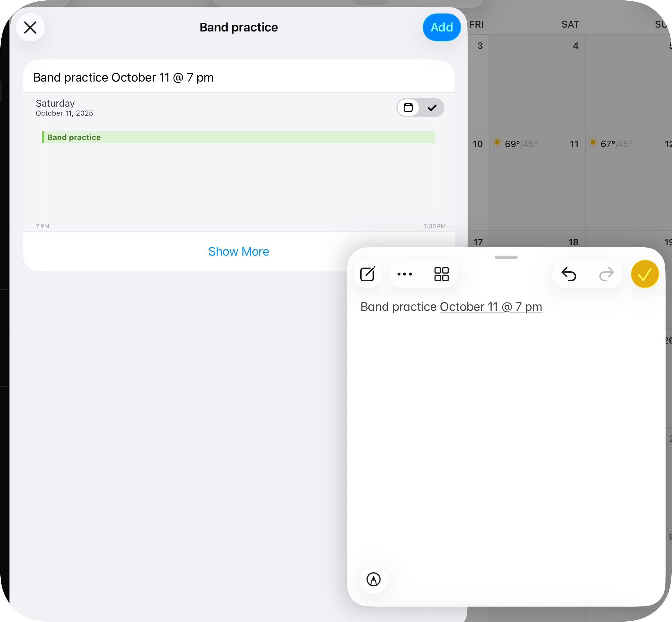Tap the sunny 67° weather icon
This screenshot has width=672, height=622.
[593, 142]
